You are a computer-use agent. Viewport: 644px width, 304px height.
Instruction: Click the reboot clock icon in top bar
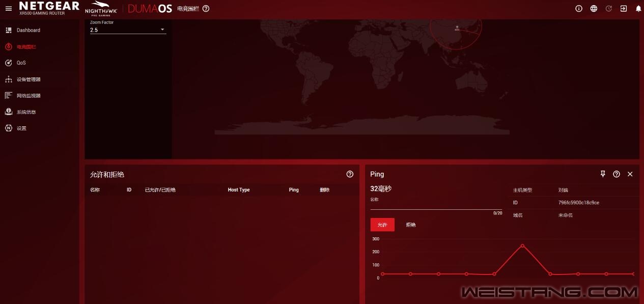click(609, 9)
